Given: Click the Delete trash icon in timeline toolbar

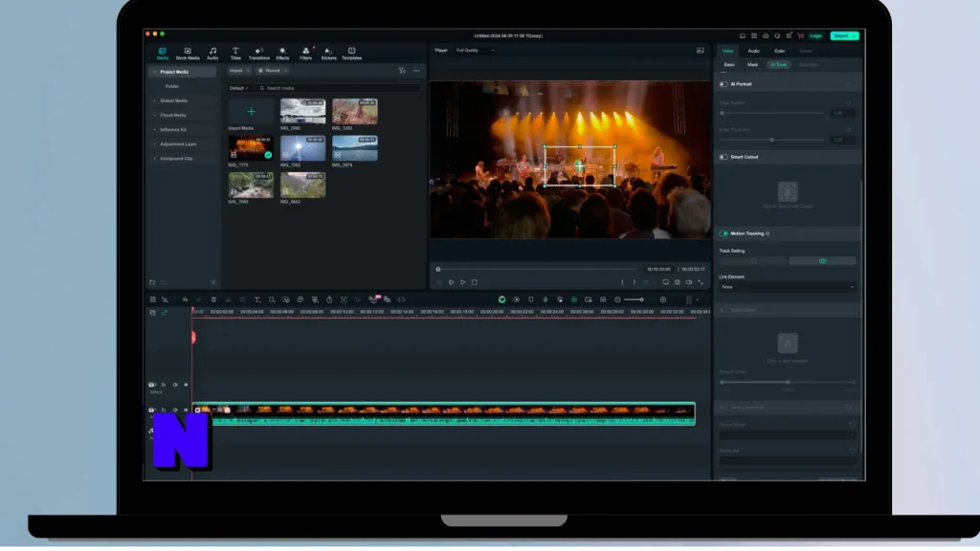Looking at the screenshot, I should [x=213, y=299].
